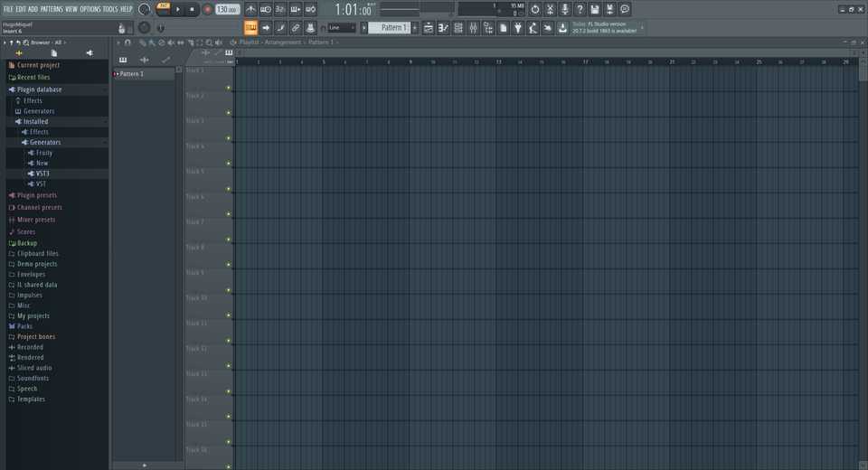Click the playlist magnet snap icon
The height and width of the screenshot is (470, 868).
pos(127,42)
